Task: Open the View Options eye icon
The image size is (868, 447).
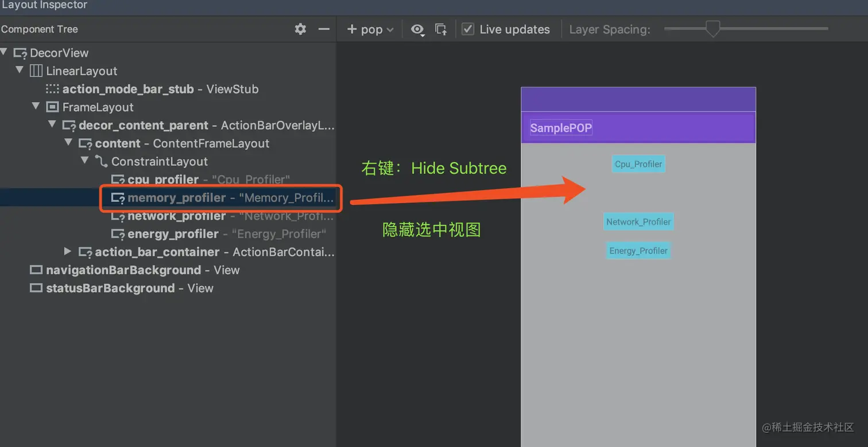Action: pyautogui.click(x=417, y=29)
